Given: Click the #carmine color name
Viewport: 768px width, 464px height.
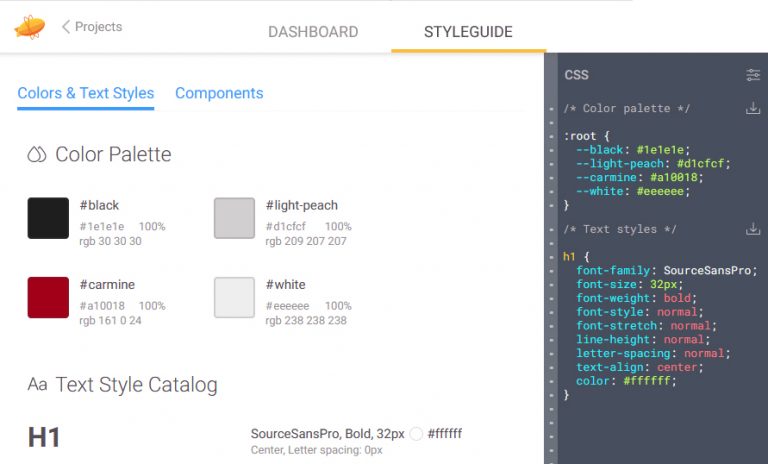Looking at the screenshot, I should click(x=107, y=285).
